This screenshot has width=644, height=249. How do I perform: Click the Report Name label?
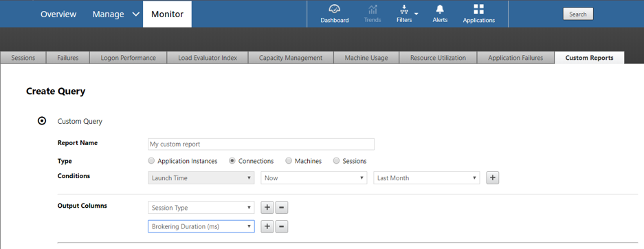coord(78,143)
